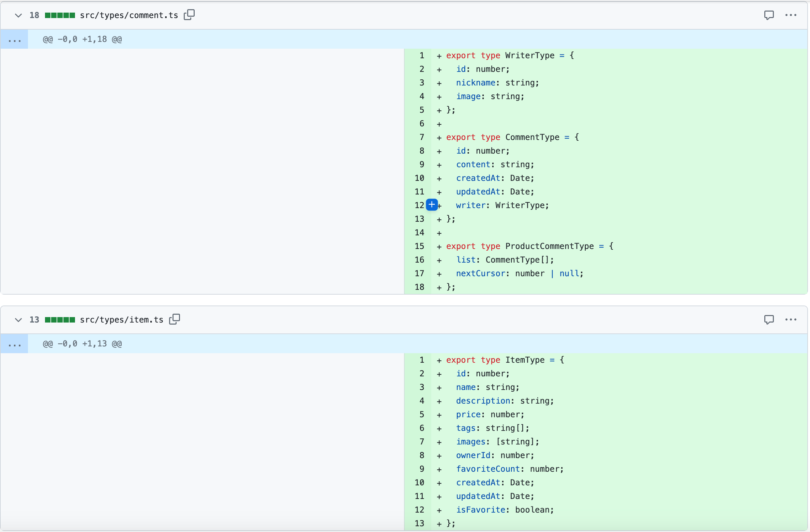
Task: Copy the src/types/comment.ts file path
Action: click(x=189, y=15)
